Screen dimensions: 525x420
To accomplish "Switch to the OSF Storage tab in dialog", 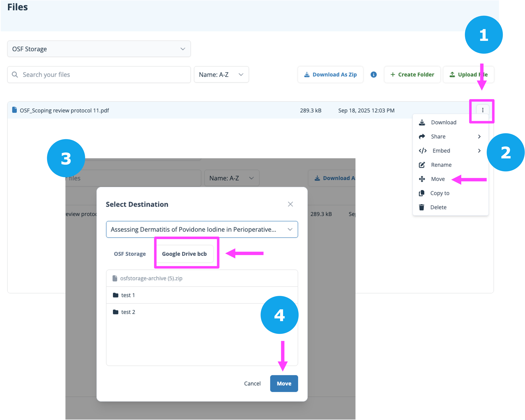I will [130, 254].
